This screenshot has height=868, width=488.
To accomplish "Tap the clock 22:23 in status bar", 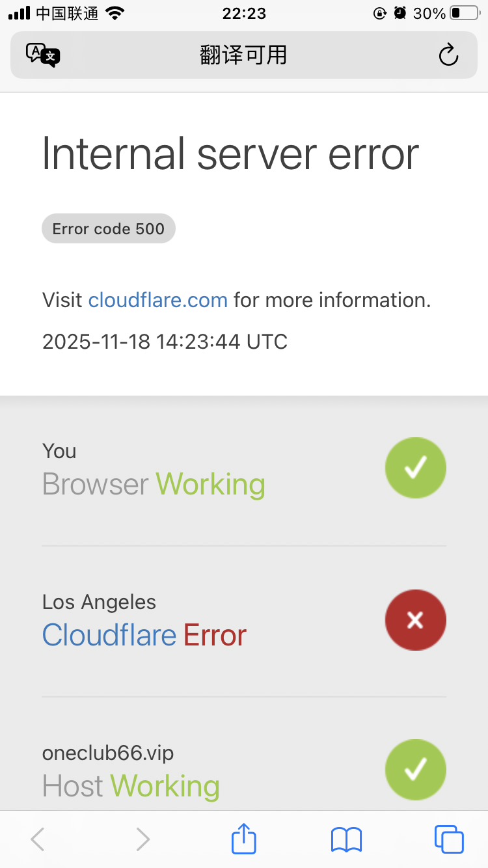I will (x=244, y=13).
